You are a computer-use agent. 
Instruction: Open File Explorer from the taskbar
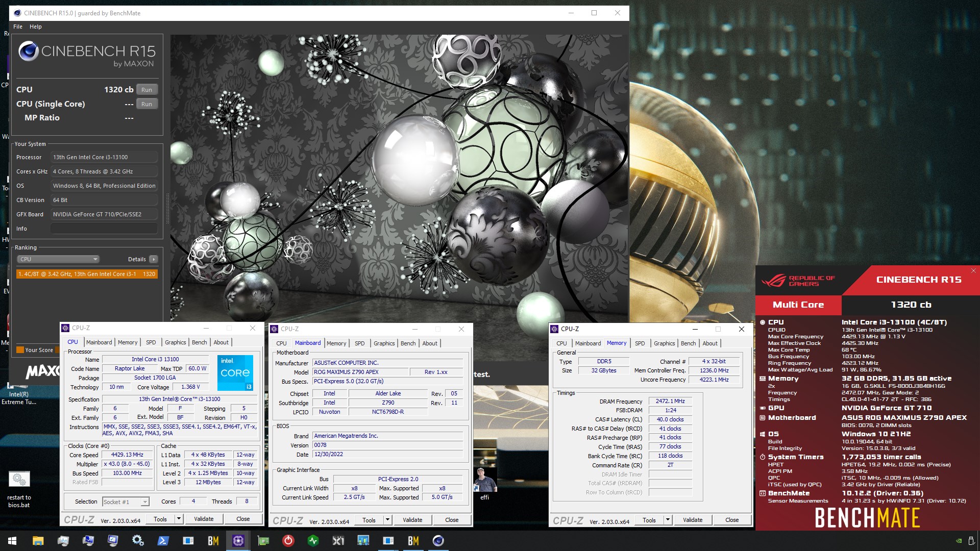pos(38,541)
